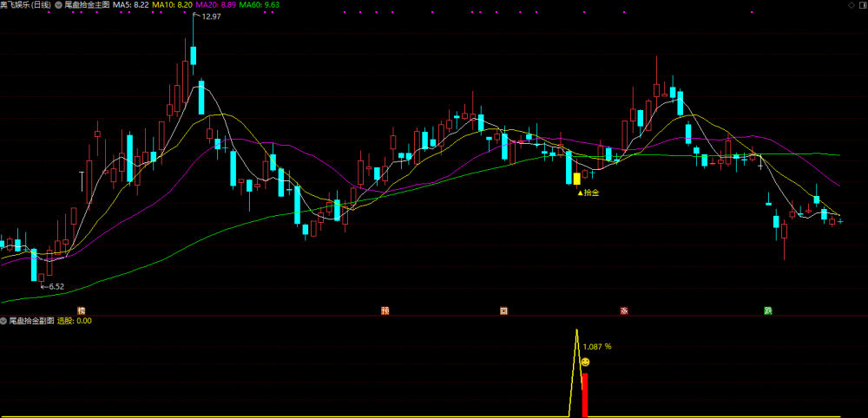Click the 奥飞娱乐 (日线) stock title
Viewport: 868px width, 418px height.
[25, 4]
